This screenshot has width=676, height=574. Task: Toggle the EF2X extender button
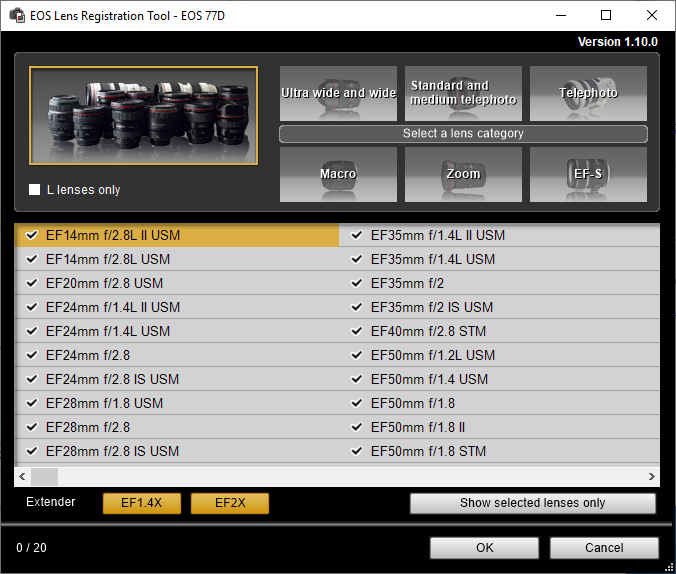pyautogui.click(x=230, y=503)
